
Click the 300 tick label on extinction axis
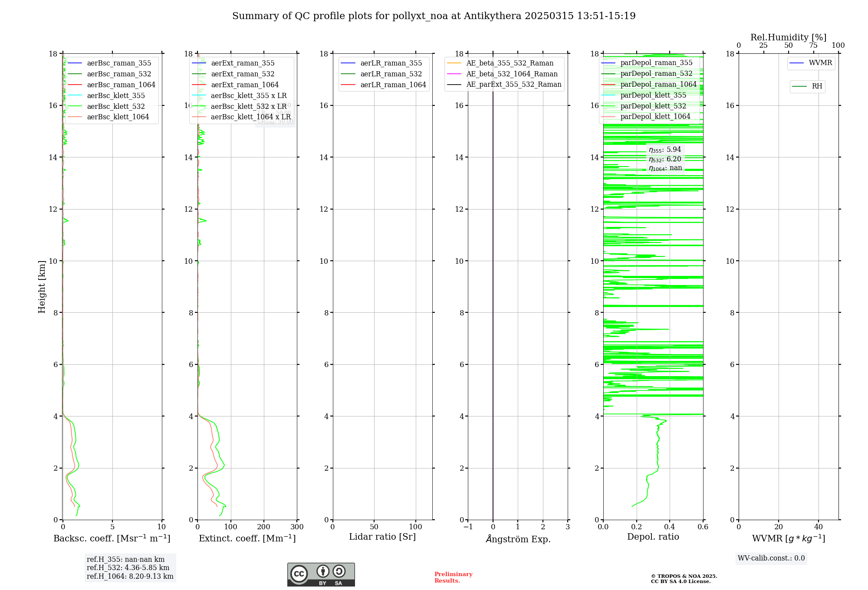[297, 527]
